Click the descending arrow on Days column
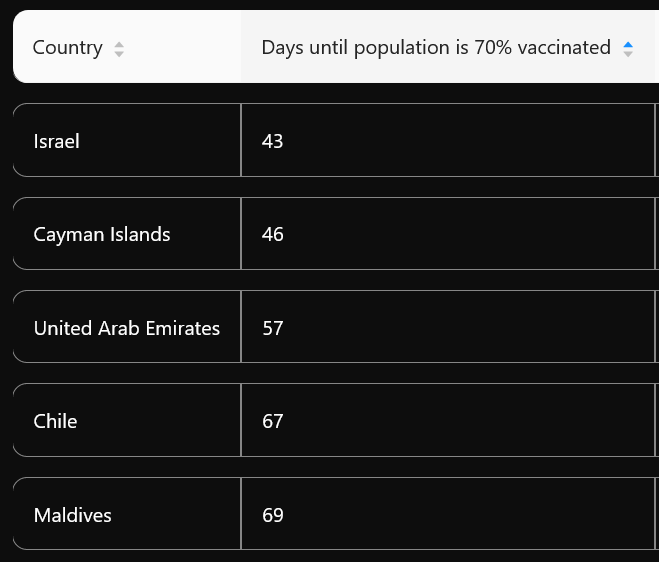Image resolution: width=659 pixels, height=562 pixels. point(628,53)
